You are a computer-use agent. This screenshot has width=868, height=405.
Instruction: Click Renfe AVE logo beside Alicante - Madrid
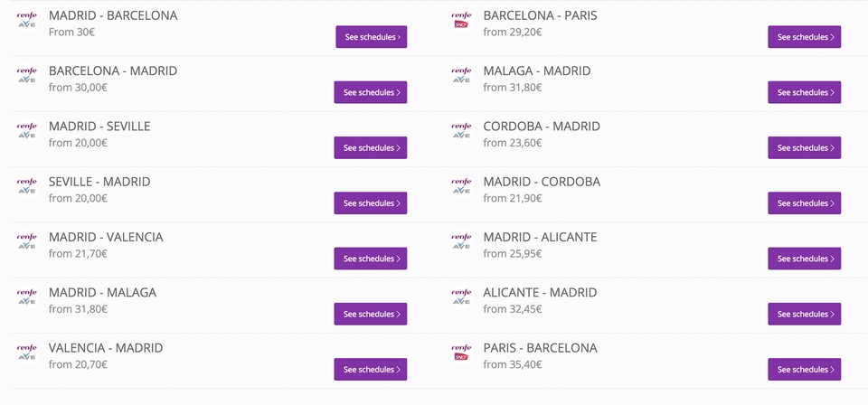click(461, 297)
